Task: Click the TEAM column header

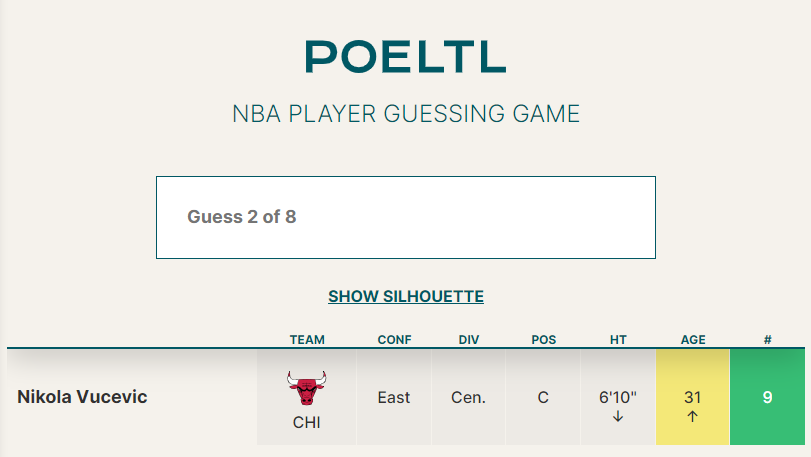Action: [307, 340]
